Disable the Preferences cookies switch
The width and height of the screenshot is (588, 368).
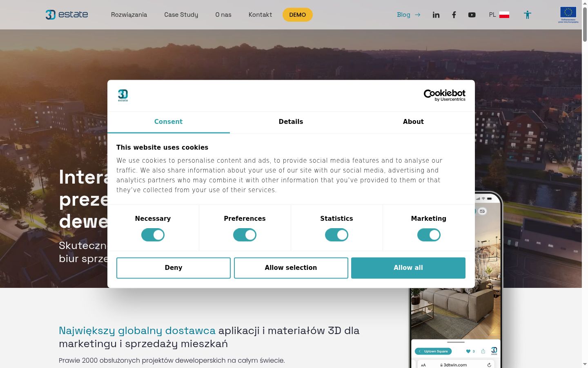(245, 235)
